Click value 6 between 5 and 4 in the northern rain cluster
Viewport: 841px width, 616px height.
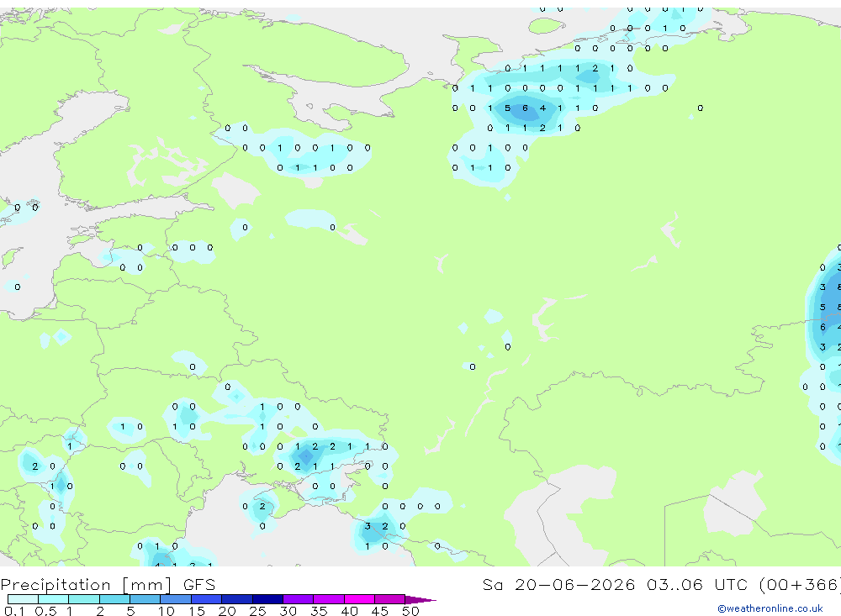coord(525,108)
